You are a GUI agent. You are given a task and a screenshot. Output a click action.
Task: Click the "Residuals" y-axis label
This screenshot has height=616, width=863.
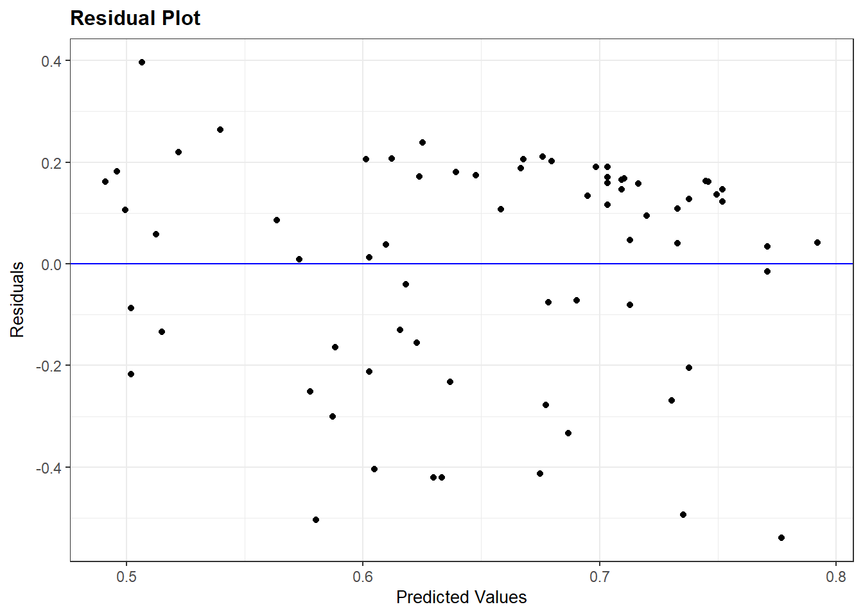(17, 299)
